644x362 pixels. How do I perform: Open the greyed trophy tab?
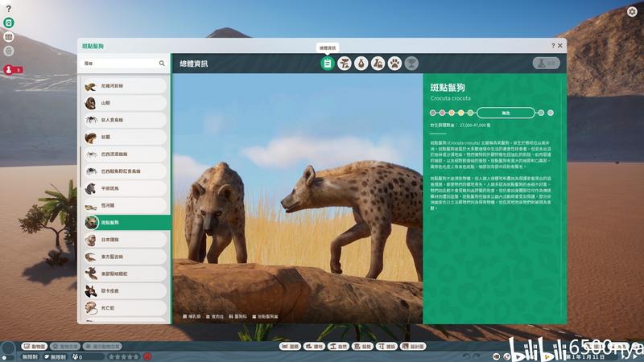(411, 64)
